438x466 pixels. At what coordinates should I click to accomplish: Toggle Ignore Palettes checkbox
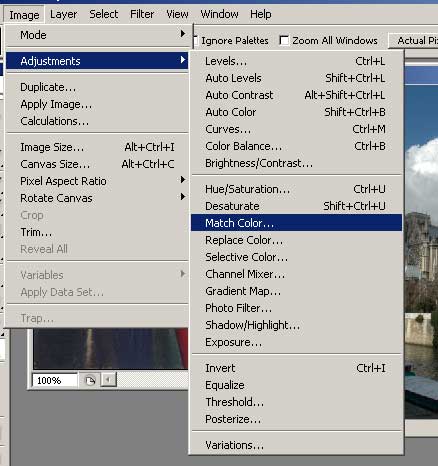[195, 40]
